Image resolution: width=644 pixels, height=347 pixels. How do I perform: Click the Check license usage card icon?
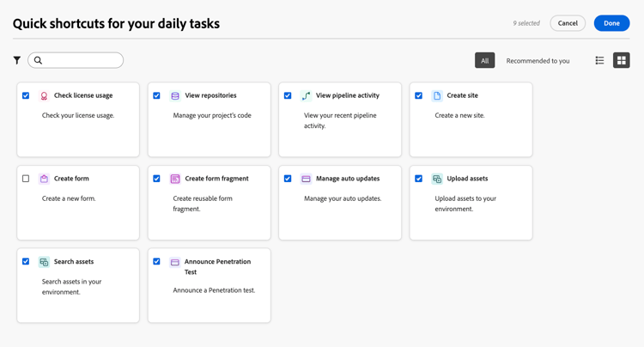pos(44,96)
